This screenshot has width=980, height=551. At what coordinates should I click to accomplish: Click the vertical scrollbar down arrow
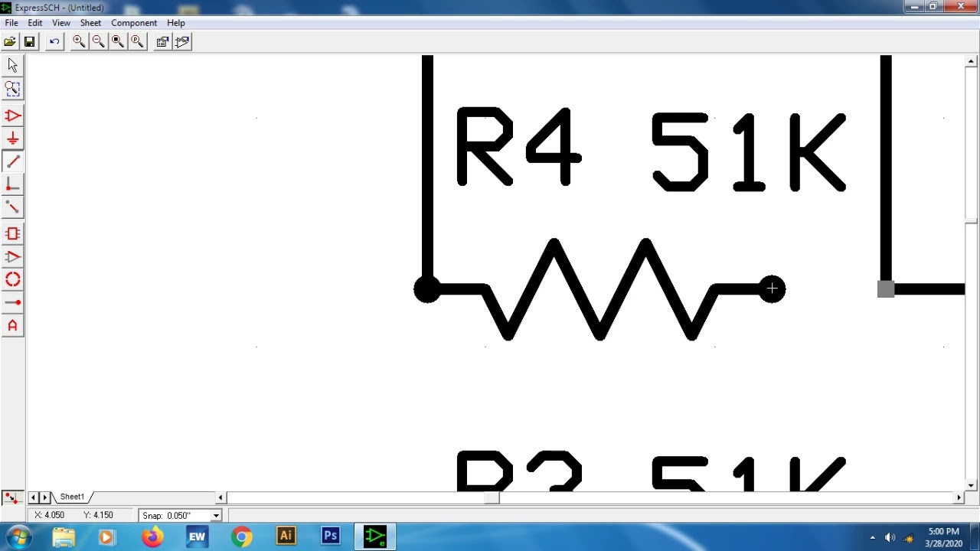tap(971, 485)
